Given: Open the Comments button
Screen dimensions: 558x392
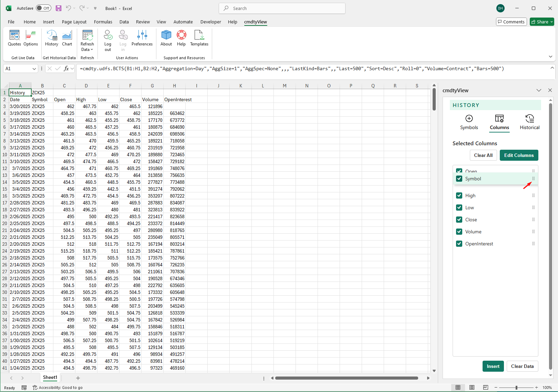Looking at the screenshot, I should 511,22.
